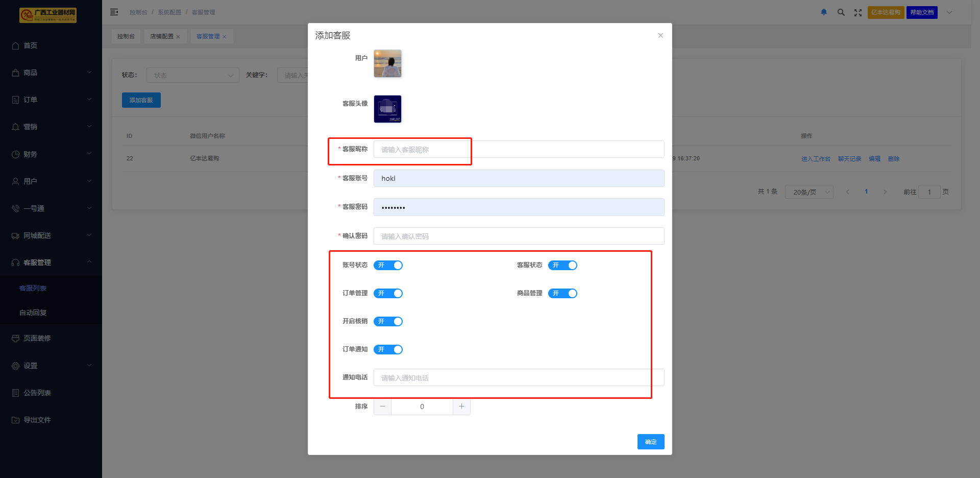The height and width of the screenshot is (478, 980).
Task: Click the 确定 button
Action: click(650, 442)
